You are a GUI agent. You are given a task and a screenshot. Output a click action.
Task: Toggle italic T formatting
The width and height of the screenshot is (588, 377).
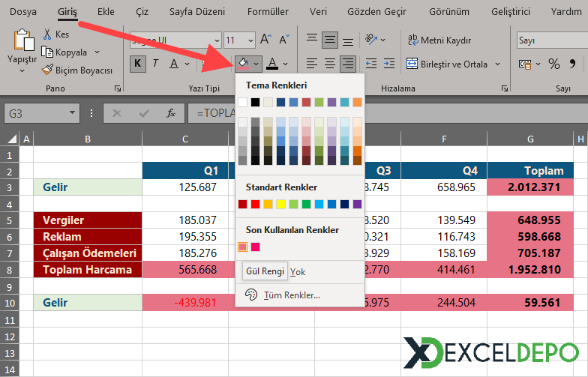click(155, 64)
